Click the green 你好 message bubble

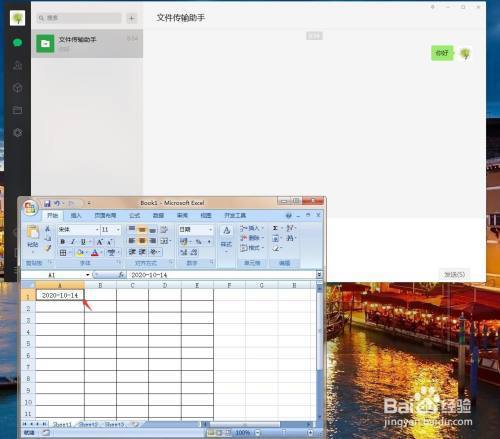pos(442,53)
